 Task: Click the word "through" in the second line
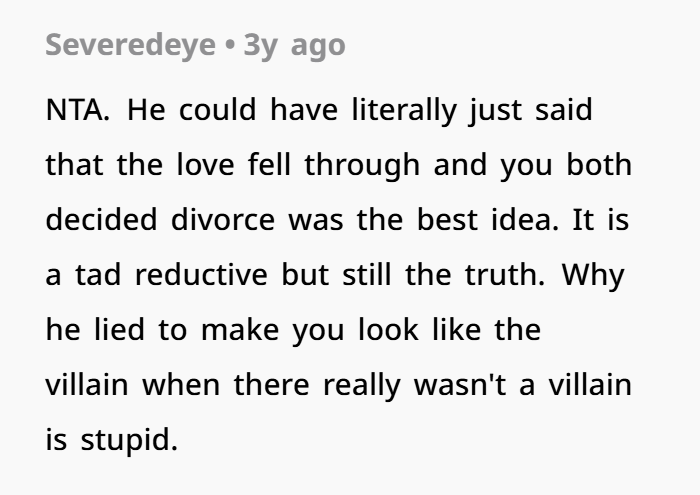click(362, 165)
